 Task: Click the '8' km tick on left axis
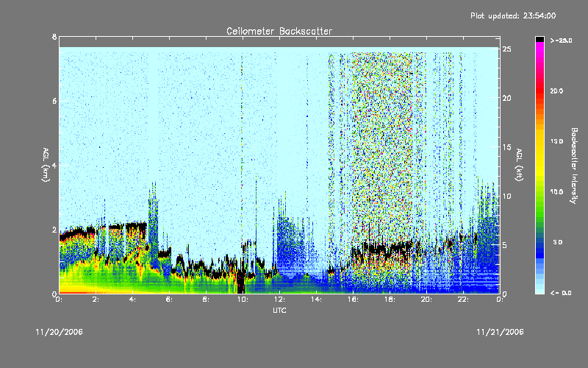pyautogui.click(x=54, y=37)
